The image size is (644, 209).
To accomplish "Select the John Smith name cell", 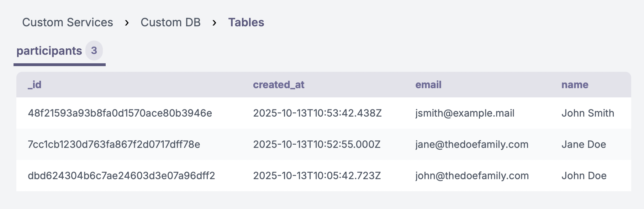I will point(588,113).
